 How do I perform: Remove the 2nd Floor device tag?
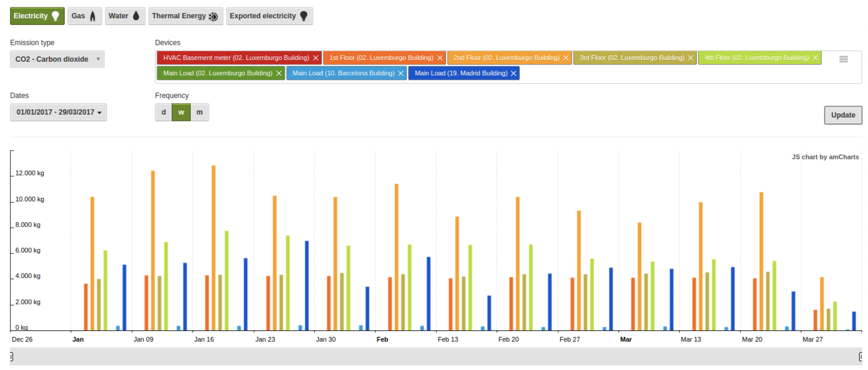click(x=566, y=58)
